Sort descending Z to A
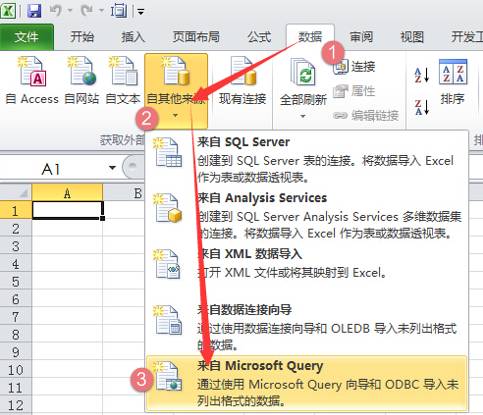Image resolution: width=483 pixels, height=415 pixels. 422,107
